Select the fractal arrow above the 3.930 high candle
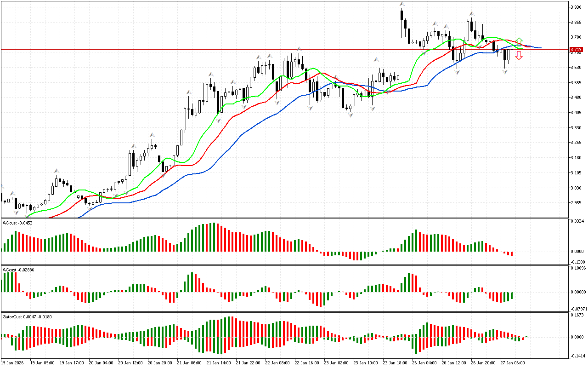The image size is (588, 368). (402, 4)
